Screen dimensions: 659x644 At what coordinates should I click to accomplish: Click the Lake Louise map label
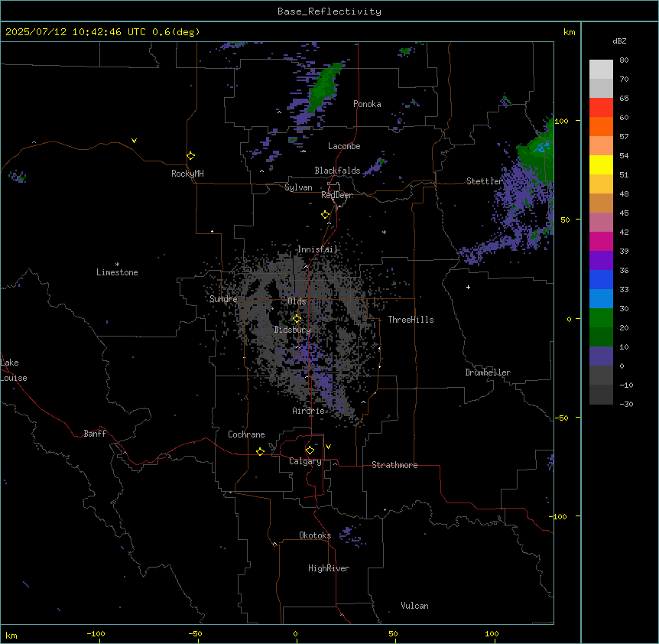coord(14,370)
